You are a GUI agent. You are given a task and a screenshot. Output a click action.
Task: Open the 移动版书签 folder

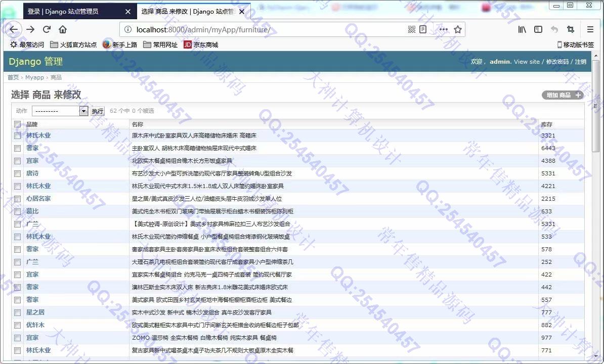point(576,44)
